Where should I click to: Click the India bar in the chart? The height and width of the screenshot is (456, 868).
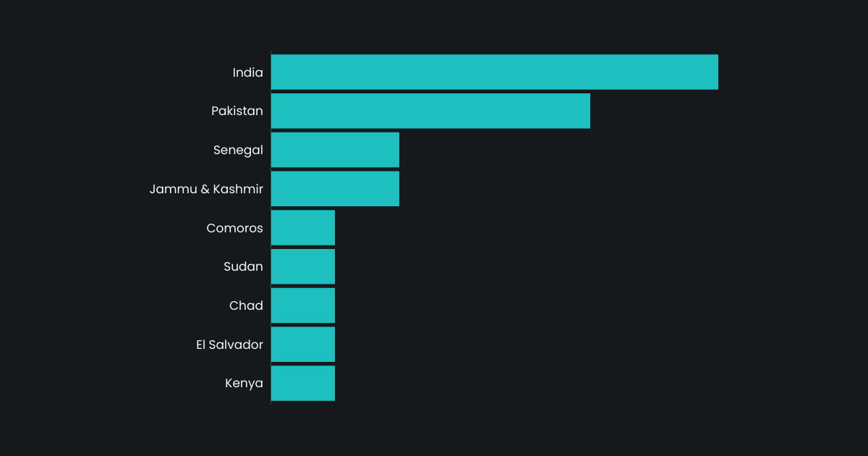coord(494,72)
